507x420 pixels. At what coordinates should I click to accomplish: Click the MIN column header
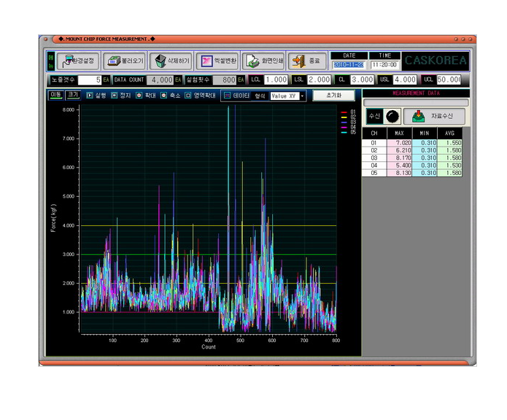[x=425, y=133]
